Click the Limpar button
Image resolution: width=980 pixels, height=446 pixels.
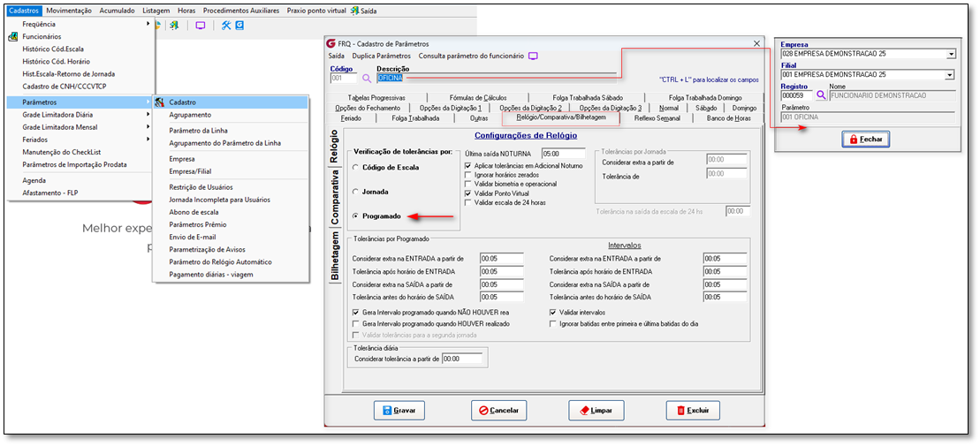(x=596, y=411)
